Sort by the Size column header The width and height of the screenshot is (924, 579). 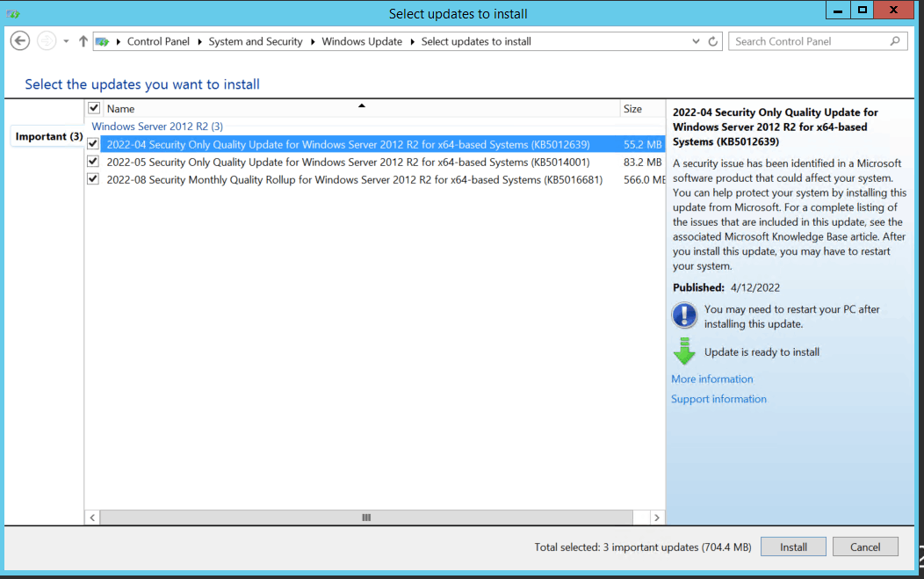click(643, 108)
